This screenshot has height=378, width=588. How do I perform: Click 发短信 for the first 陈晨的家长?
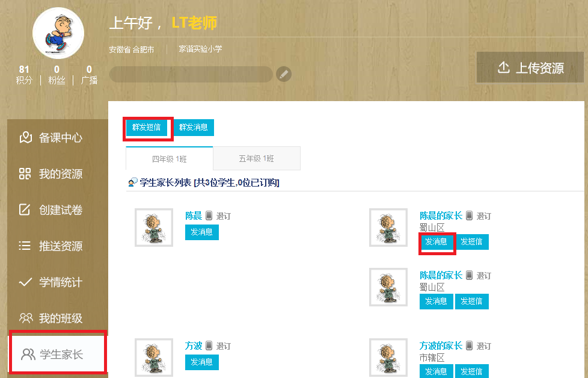click(471, 242)
